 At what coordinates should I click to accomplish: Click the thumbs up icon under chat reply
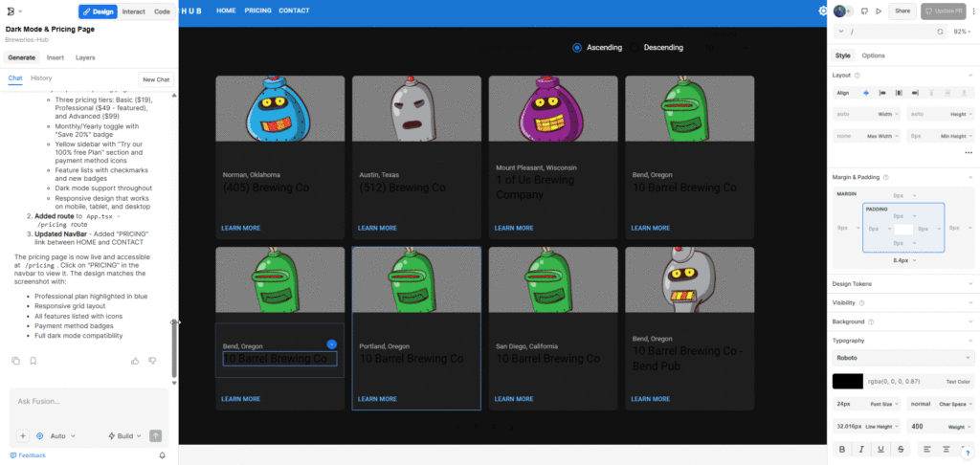[135, 361]
